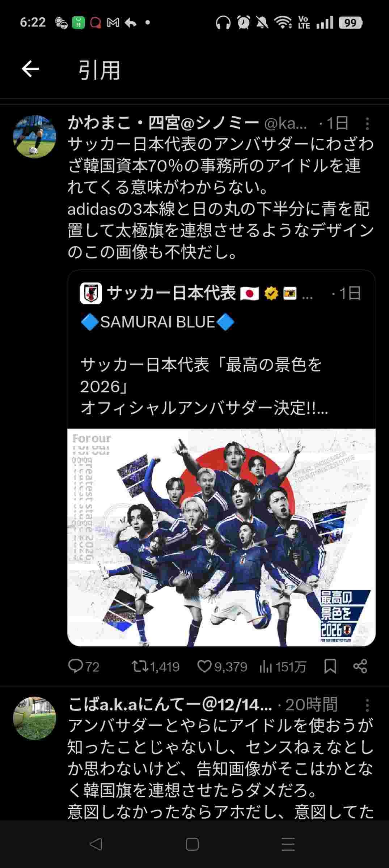Viewport: 389px width, 868px height.
Task: Tap the サッカー日本代表 account name
Action: point(171,293)
